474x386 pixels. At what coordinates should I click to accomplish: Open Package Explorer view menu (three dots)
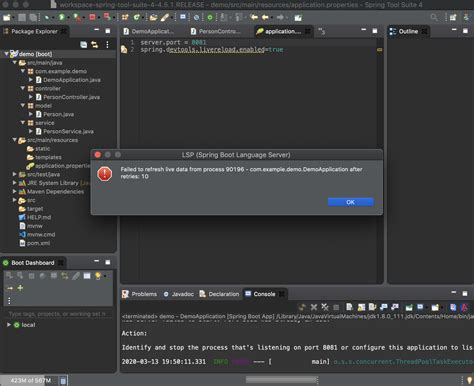107,45
